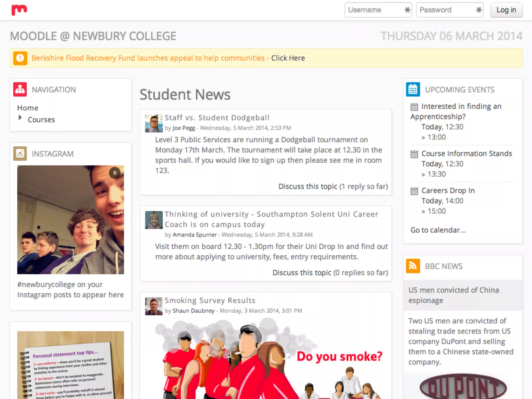Click the red Moodle logo icon

click(x=19, y=10)
